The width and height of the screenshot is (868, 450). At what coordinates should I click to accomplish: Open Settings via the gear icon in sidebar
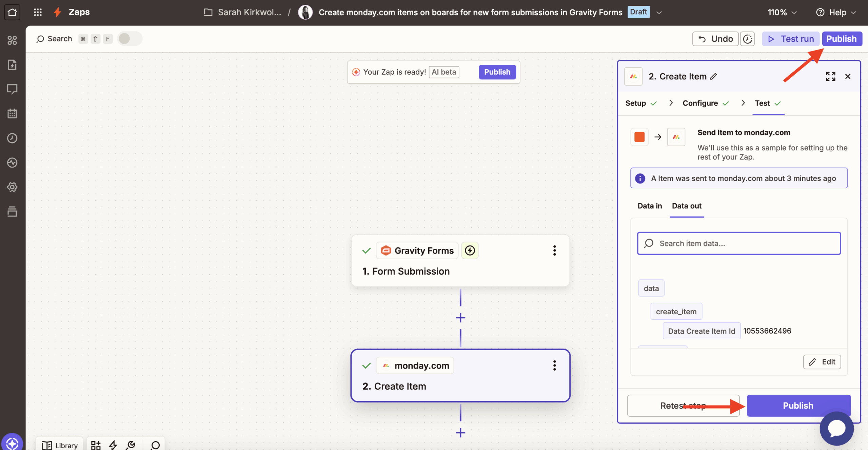click(x=12, y=187)
